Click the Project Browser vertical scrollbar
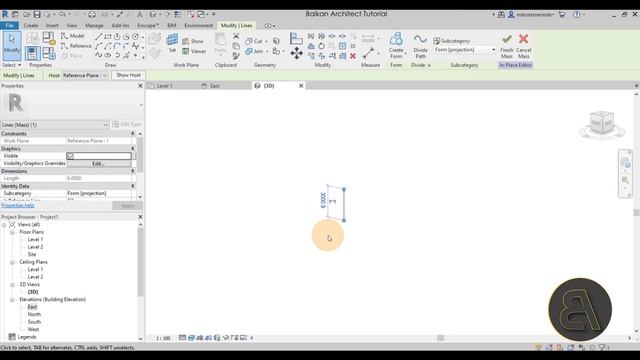 tap(140, 262)
